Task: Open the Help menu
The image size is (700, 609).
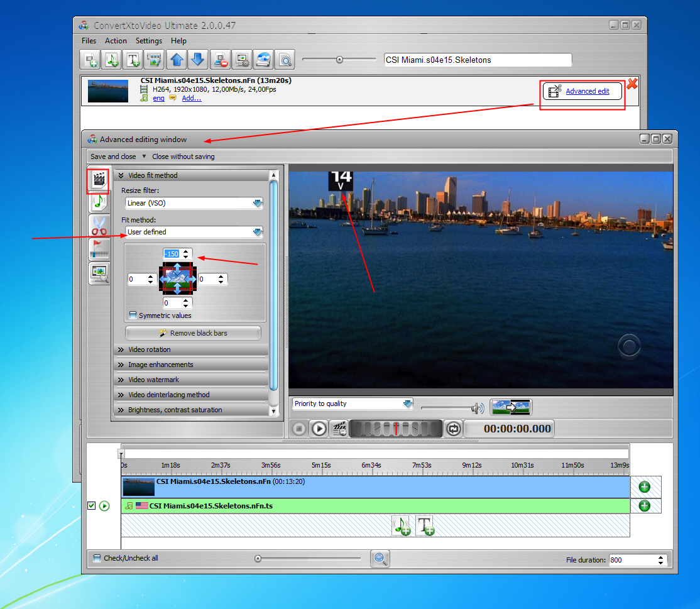Action: coord(178,41)
